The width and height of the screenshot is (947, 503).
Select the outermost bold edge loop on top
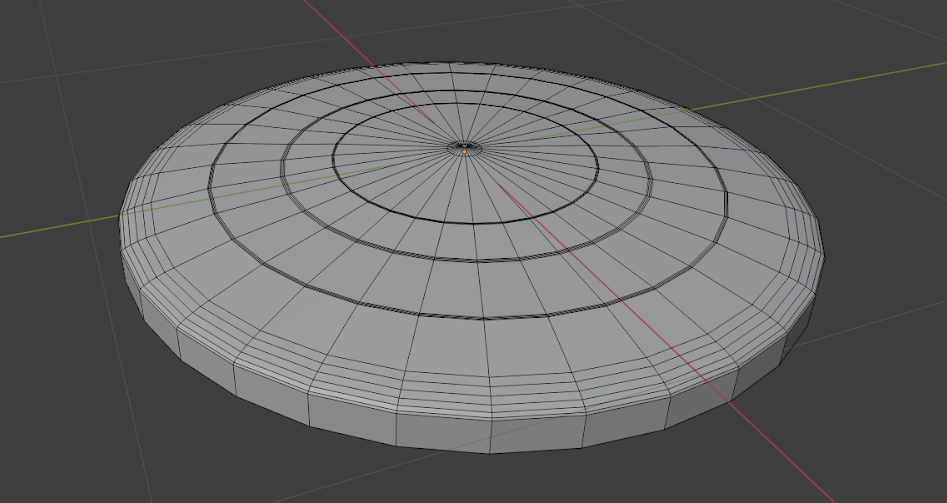[482, 319]
